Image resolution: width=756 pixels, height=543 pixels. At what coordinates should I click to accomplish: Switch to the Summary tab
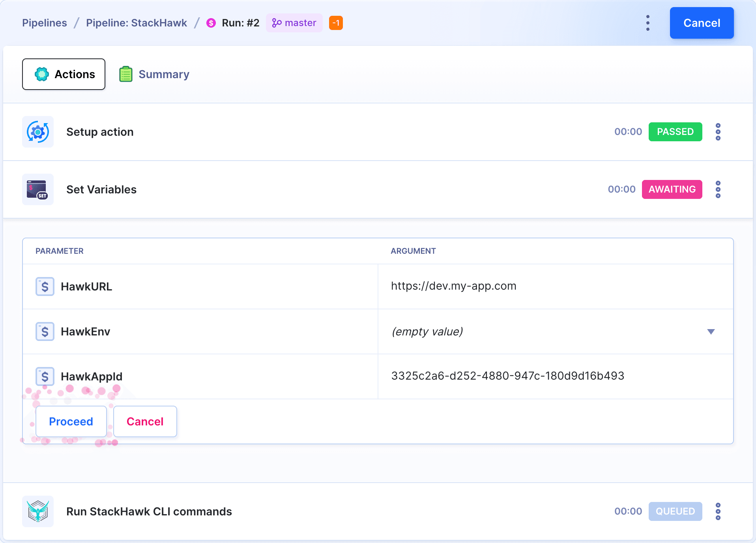click(x=154, y=74)
